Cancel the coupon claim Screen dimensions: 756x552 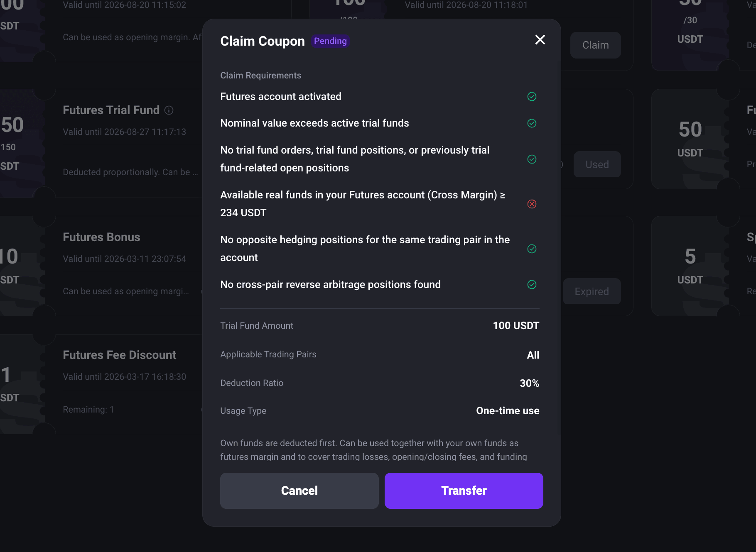click(299, 491)
